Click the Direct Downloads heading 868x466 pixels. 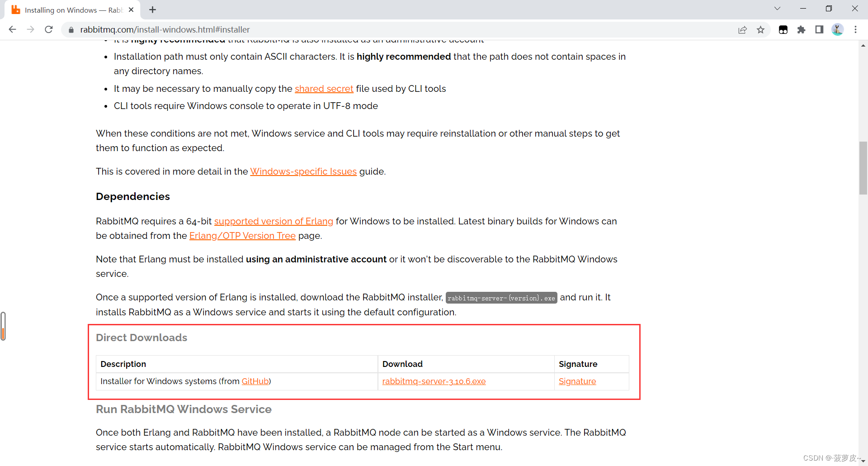[x=142, y=338]
